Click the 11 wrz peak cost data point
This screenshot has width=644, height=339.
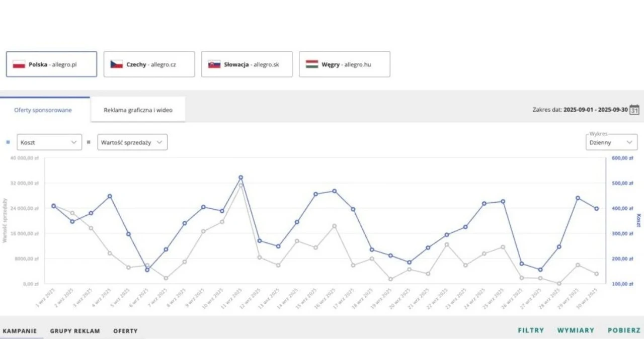(240, 178)
